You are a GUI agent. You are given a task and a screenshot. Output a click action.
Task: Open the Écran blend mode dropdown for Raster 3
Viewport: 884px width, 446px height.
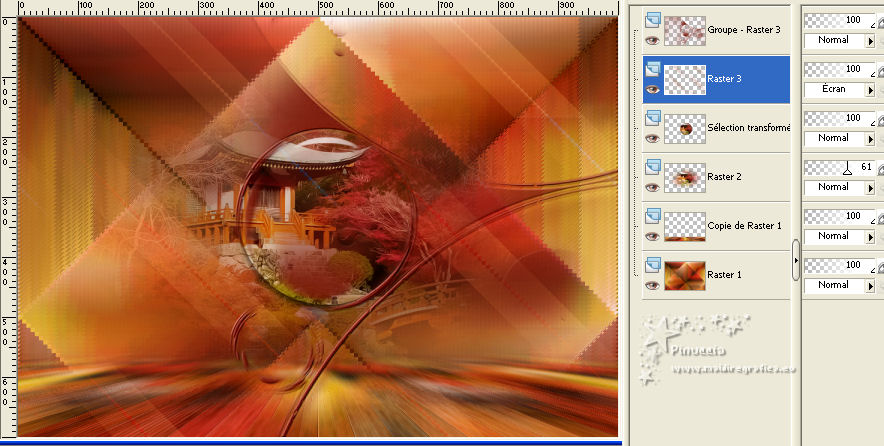839,90
